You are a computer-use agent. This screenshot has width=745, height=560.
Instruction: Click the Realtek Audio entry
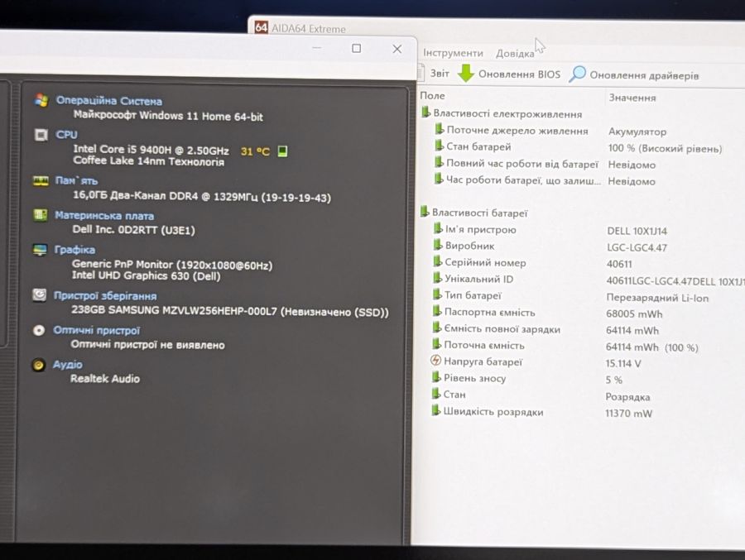(x=105, y=379)
